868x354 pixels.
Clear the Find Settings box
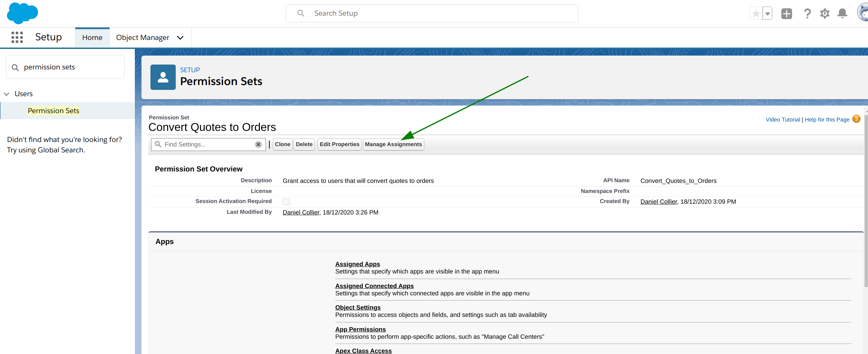pos(258,144)
